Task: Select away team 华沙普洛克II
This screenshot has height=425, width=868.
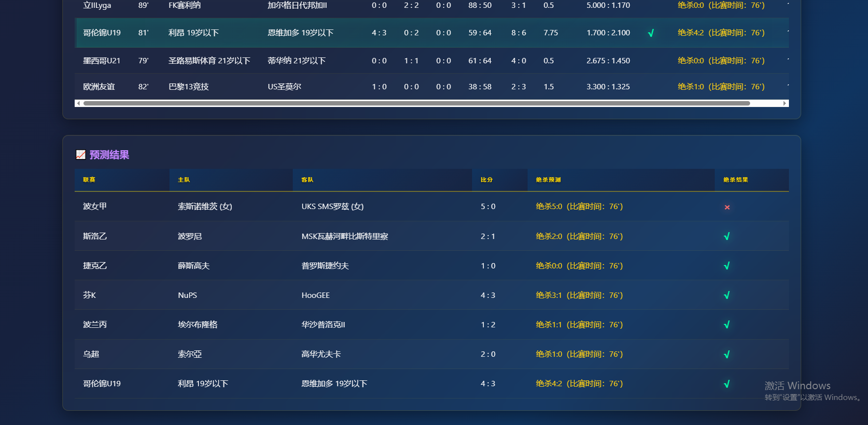Action: tap(323, 324)
